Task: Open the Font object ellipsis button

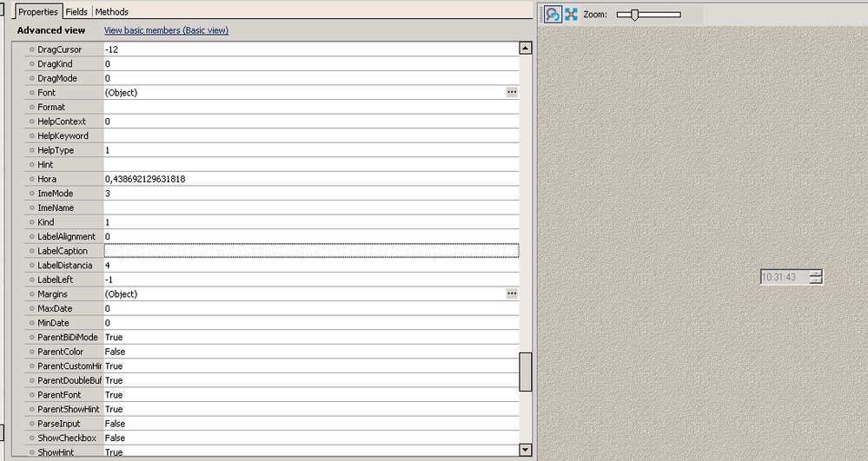Action: coord(512,92)
